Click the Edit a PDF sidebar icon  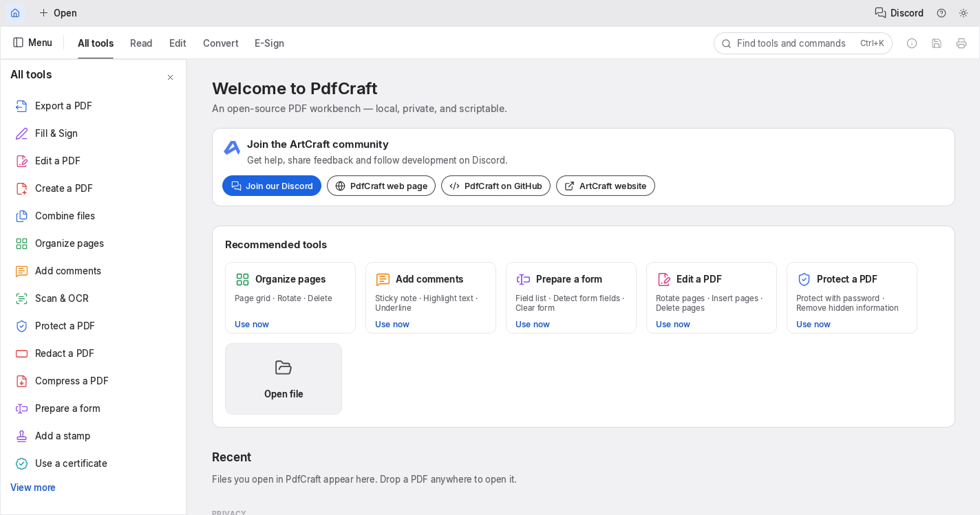[x=21, y=161]
